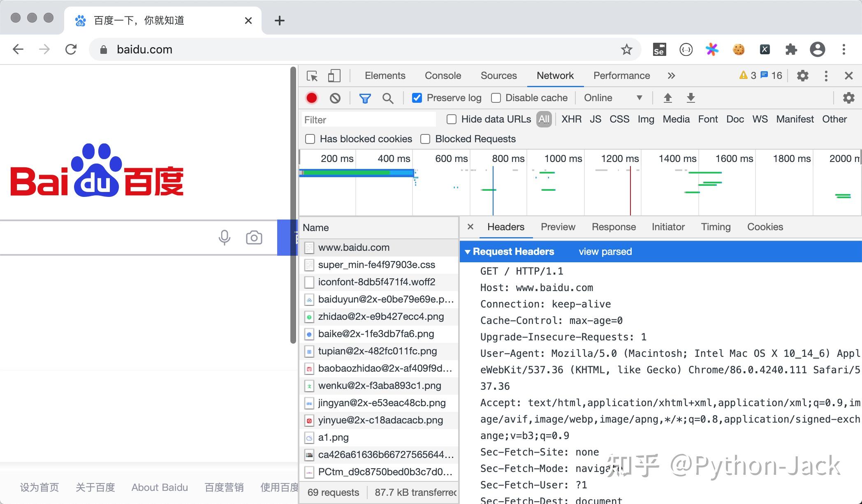The image size is (862, 504).
Task: Expand the more panels chevron next to Performance
Action: click(671, 76)
